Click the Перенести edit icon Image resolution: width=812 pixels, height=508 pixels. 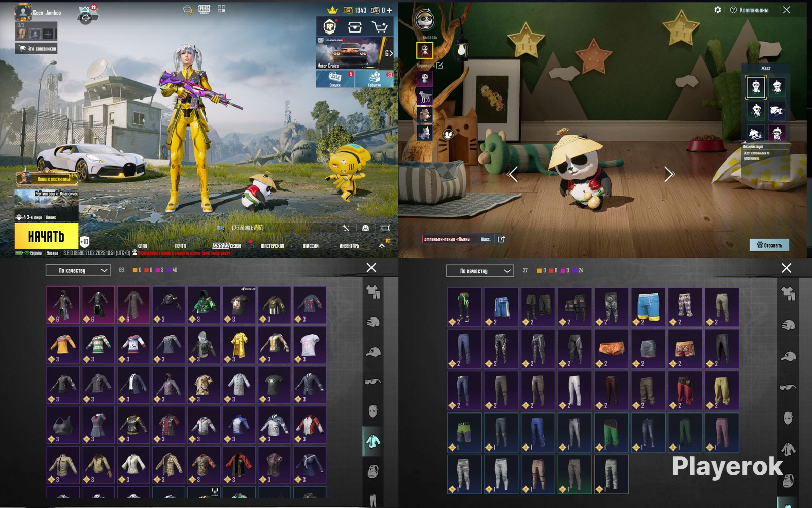tap(439, 66)
